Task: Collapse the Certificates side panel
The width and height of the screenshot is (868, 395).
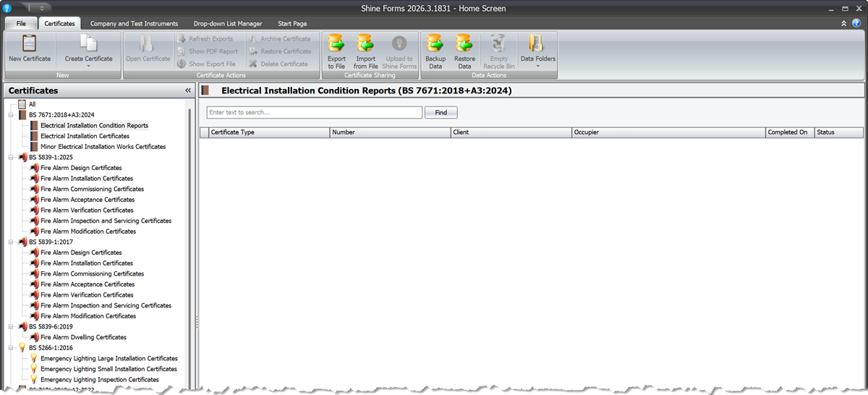Action: (x=188, y=90)
